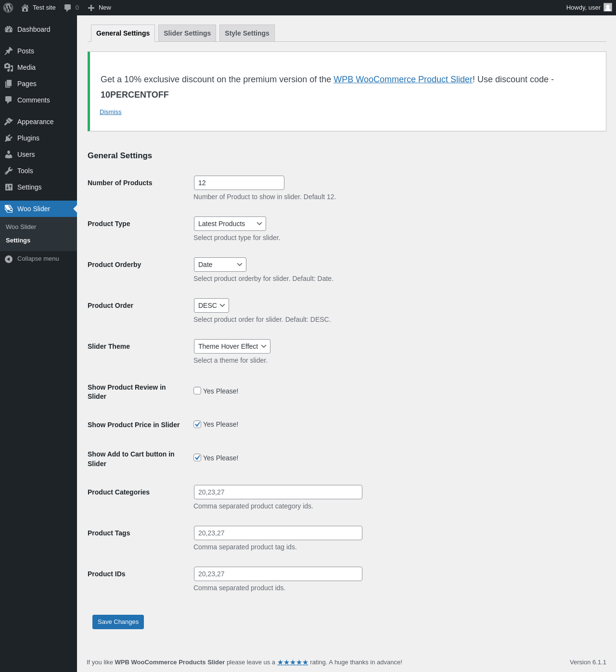Click the comments bubble icon in admin bar
616x672 pixels.
pyautogui.click(x=67, y=8)
